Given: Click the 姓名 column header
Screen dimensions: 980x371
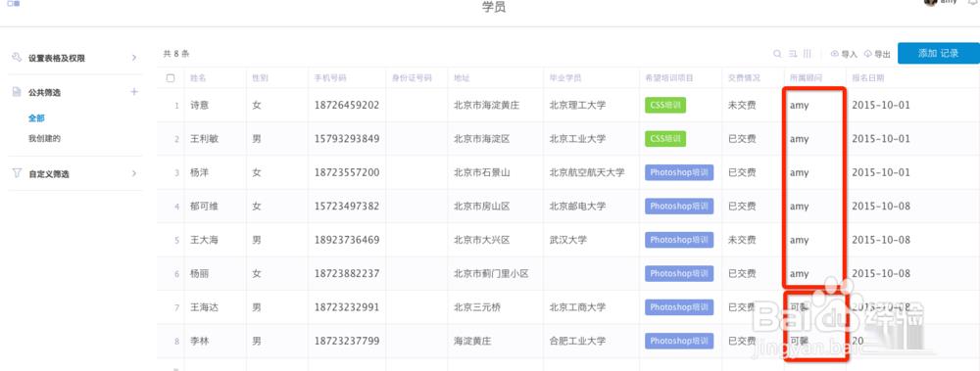Looking at the screenshot, I should coord(198,78).
